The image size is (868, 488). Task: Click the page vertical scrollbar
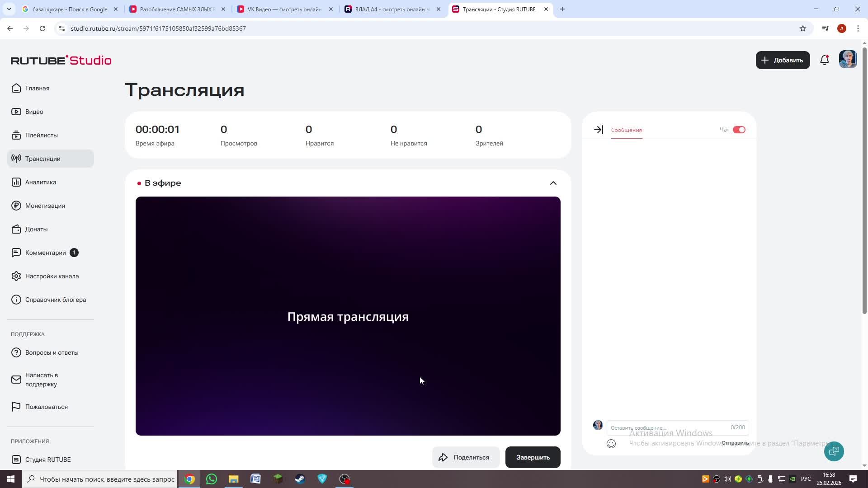click(864, 181)
